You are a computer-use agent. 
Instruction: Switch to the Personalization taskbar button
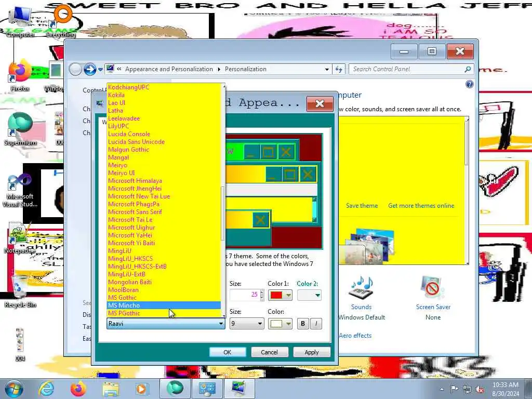point(239,389)
